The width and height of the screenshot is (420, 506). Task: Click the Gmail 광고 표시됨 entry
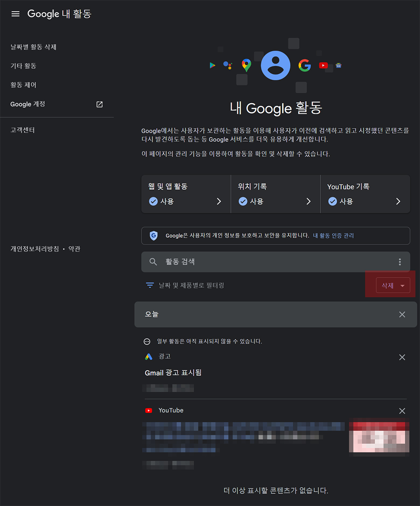173,373
